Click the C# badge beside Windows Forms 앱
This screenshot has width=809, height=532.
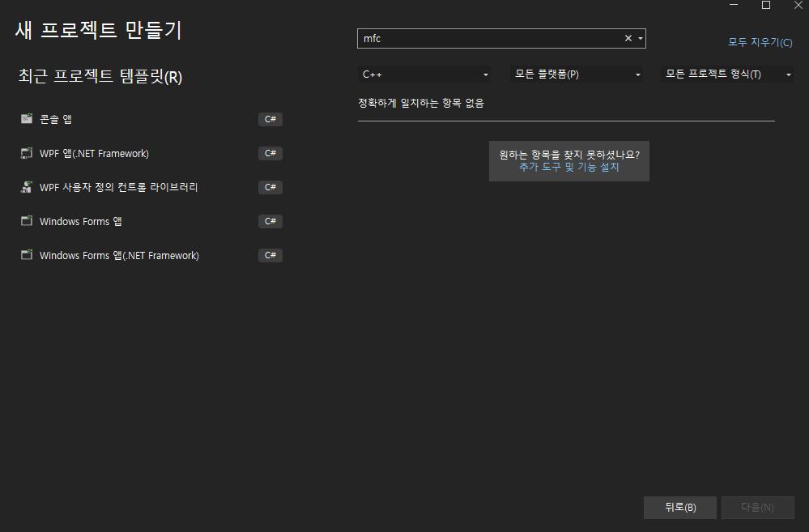click(x=270, y=221)
